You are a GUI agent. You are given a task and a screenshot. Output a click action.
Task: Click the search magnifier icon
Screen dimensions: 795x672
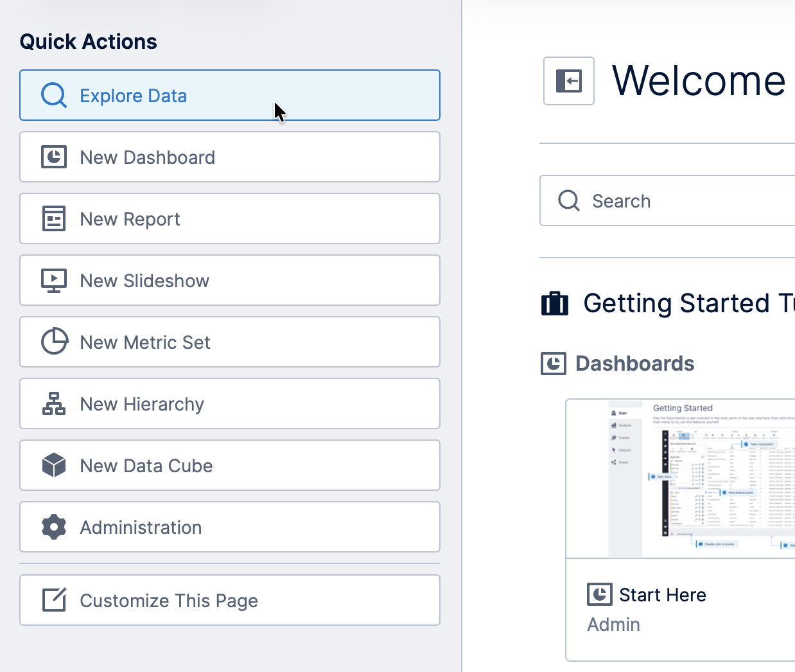coord(568,200)
